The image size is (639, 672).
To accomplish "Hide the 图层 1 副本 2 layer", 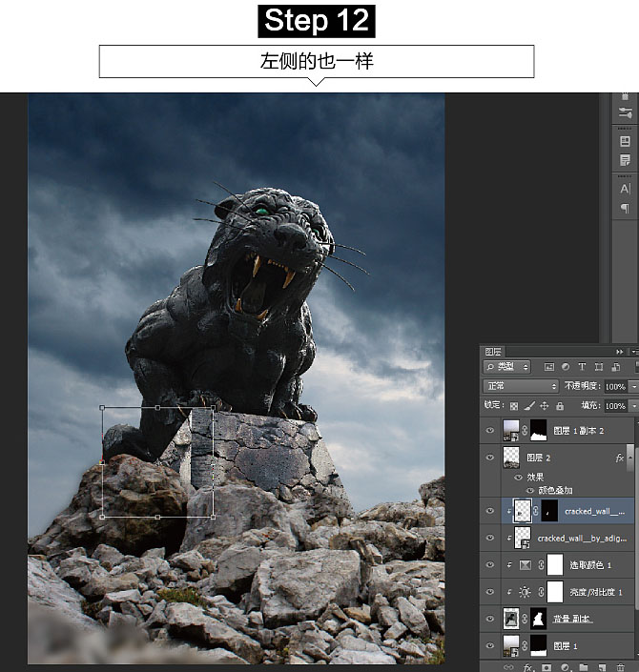I will (x=490, y=431).
